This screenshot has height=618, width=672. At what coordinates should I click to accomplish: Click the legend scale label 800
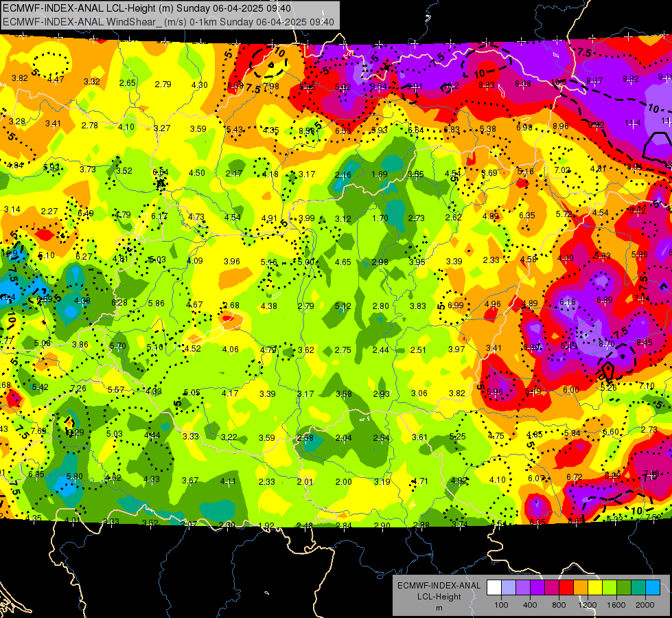pos(559,605)
